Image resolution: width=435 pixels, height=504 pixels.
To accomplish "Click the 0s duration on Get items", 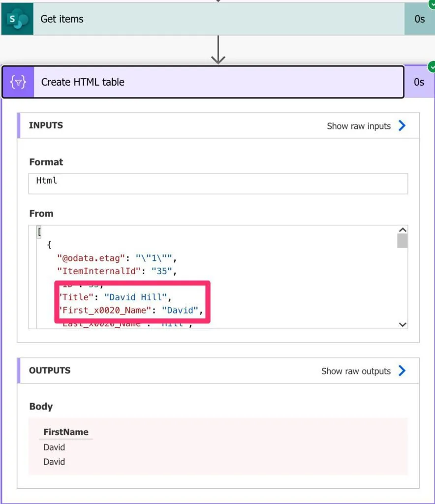I will coord(419,19).
